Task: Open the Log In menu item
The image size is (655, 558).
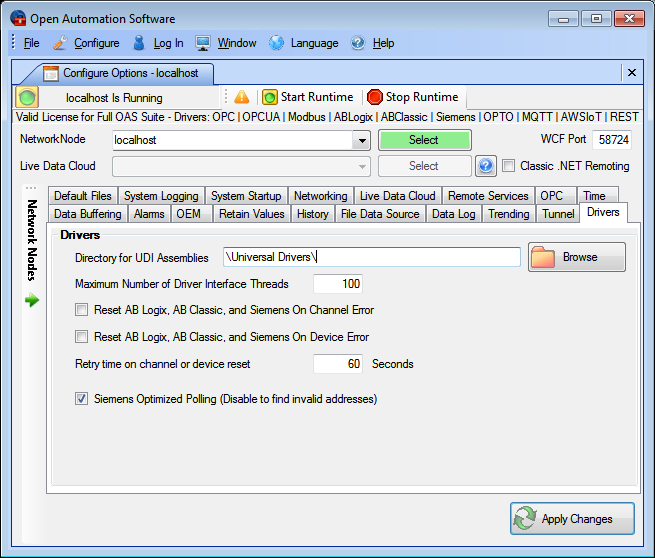Action: [168, 43]
